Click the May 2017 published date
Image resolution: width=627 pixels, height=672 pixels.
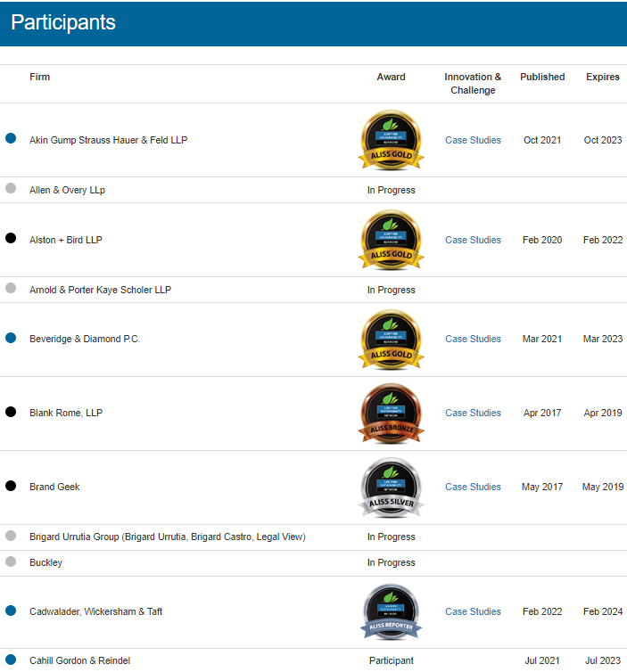[542, 487]
